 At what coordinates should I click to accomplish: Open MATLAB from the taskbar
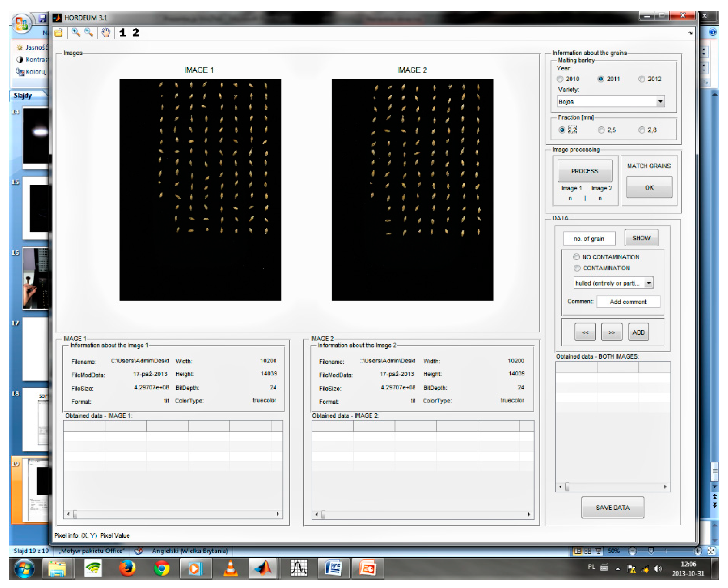coord(263,568)
